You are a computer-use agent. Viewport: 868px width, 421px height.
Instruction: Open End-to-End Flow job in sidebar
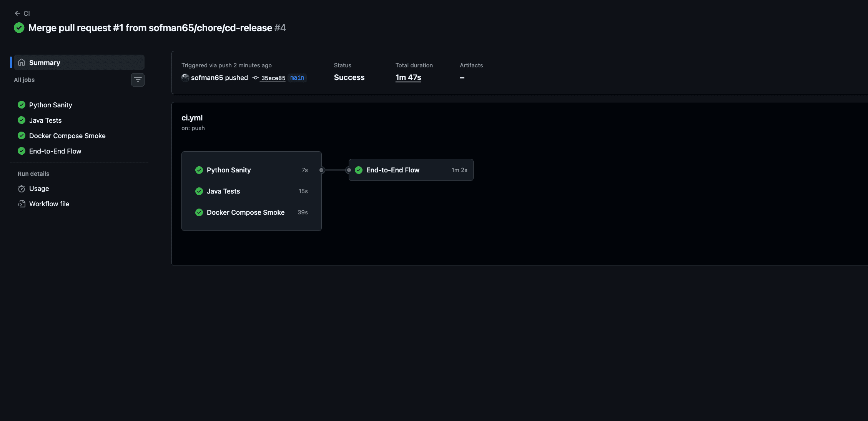[55, 151]
